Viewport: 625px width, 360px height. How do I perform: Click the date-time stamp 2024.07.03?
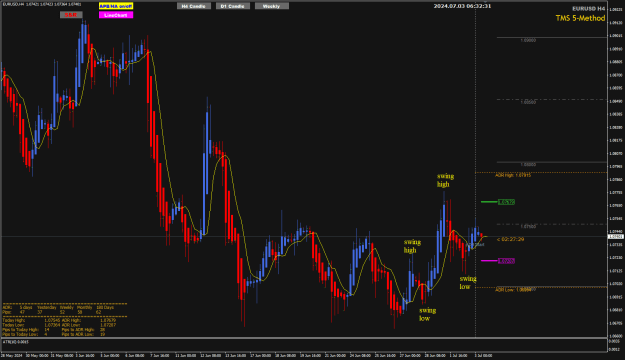(x=462, y=6)
